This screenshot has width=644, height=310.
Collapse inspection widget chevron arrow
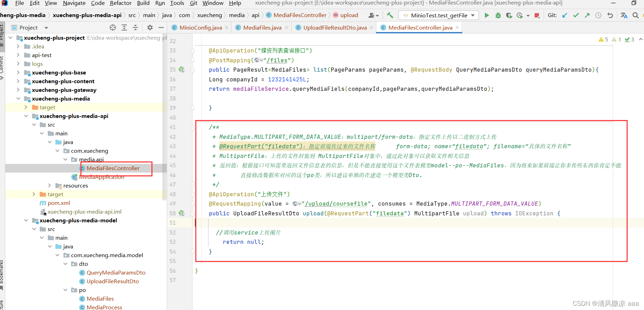[641, 40]
